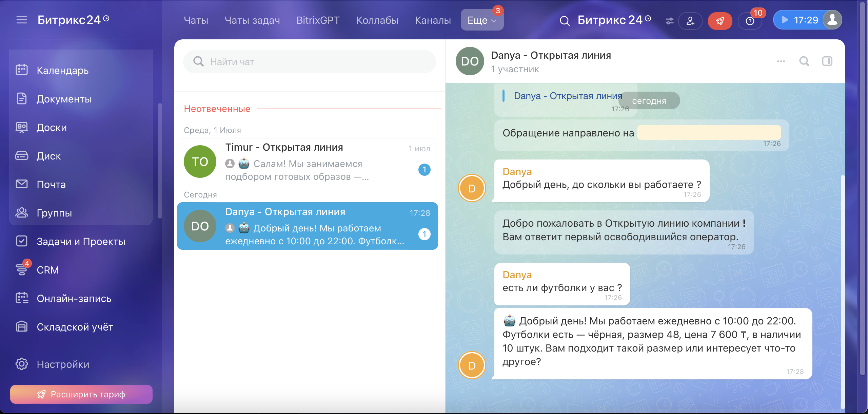The image size is (868, 414).
Task: Open the Timur - Открытая линия chat
Action: (308, 162)
